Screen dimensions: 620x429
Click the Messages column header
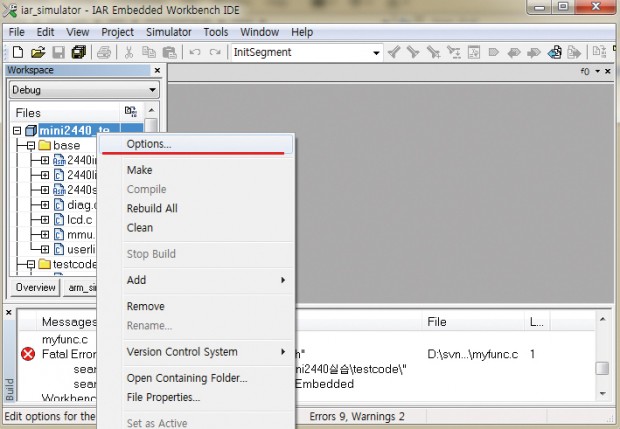(x=68, y=322)
